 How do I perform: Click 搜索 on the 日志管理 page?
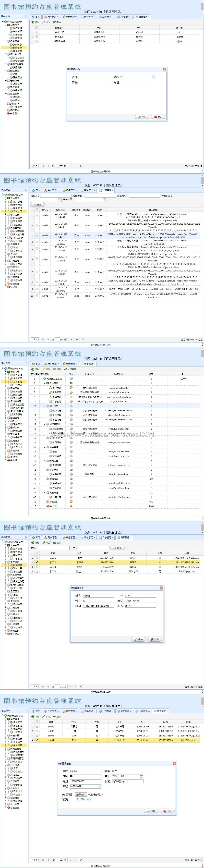(x=37, y=204)
